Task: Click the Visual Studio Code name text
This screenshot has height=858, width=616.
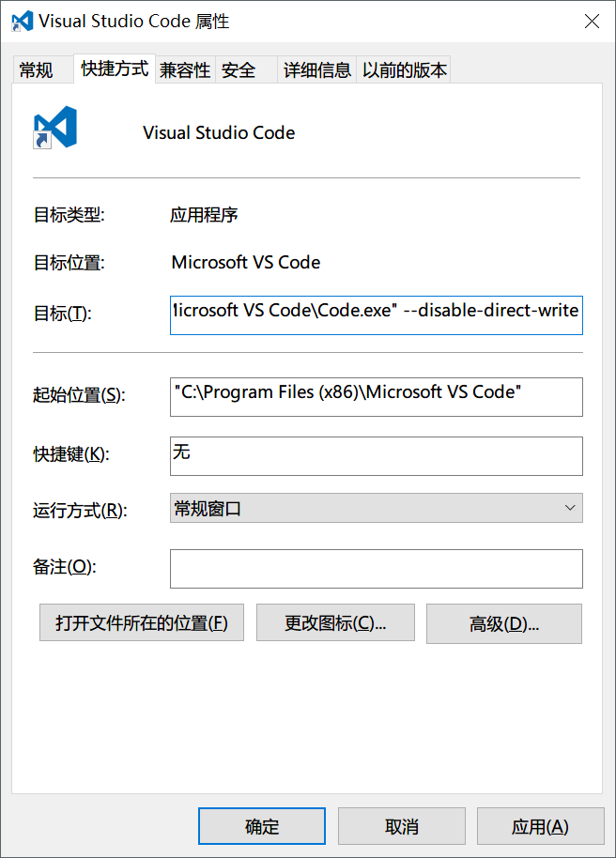Action: 219,133
